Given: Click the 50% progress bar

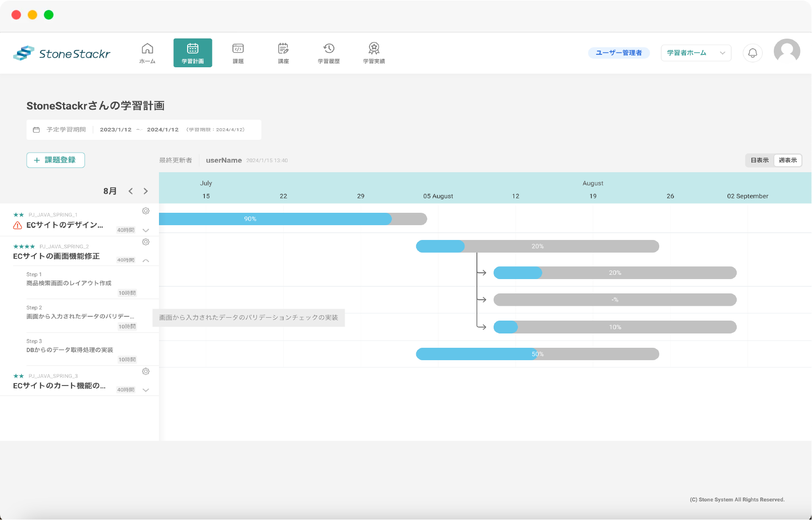Looking at the screenshot, I should 538,354.
